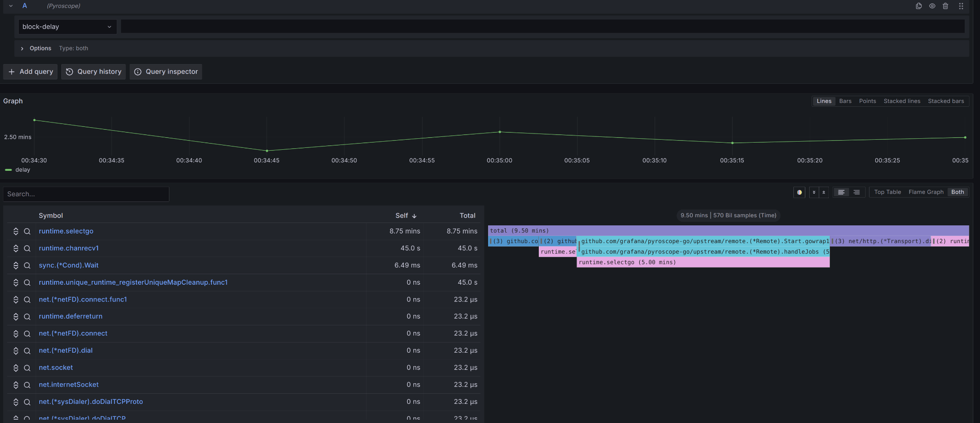Click sandwich icon beside runtime.chanrecv1 row
The image size is (980, 423).
click(16, 248)
